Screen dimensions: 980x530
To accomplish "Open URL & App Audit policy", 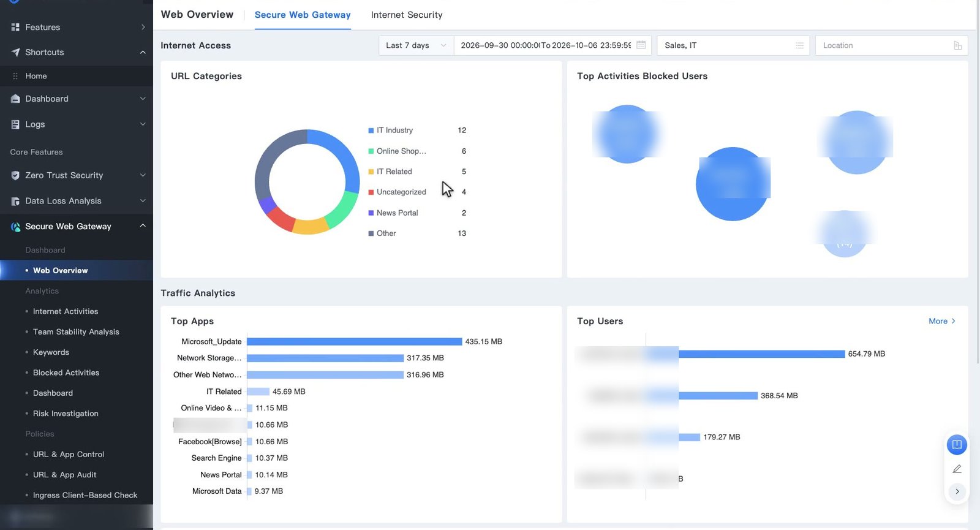I will pos(65,475).
